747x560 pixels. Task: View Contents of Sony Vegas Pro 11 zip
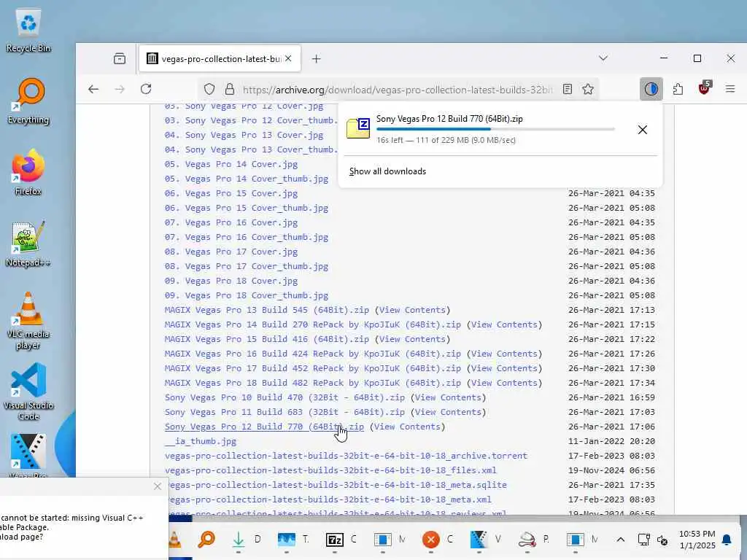point(448,413)
